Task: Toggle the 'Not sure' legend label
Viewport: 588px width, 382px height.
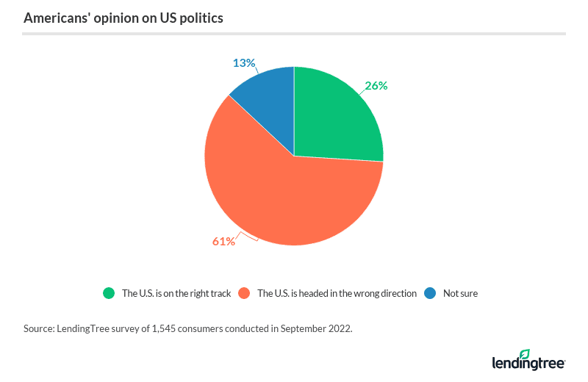Action: click(460, 293)
